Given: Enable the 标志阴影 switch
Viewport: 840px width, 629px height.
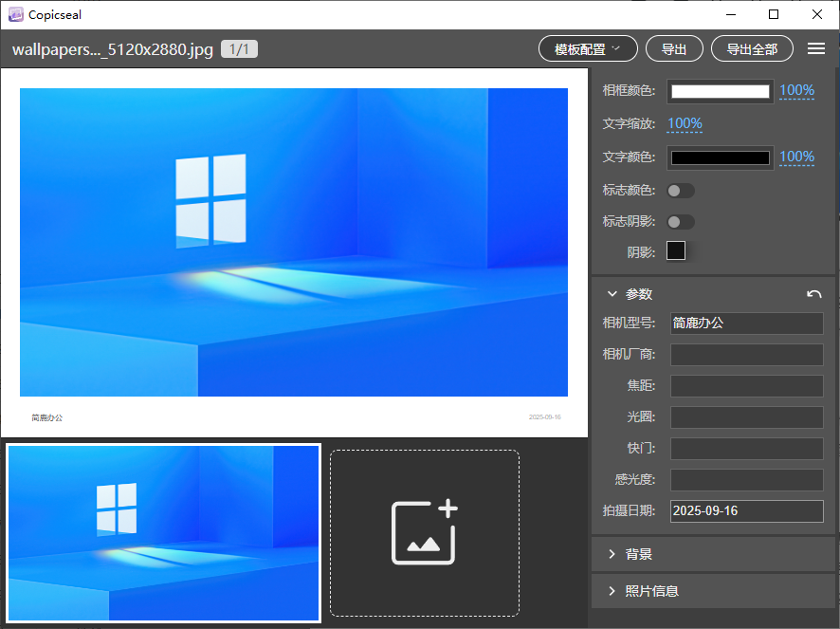Looking at the screenshot, I should tap(681, 222).
